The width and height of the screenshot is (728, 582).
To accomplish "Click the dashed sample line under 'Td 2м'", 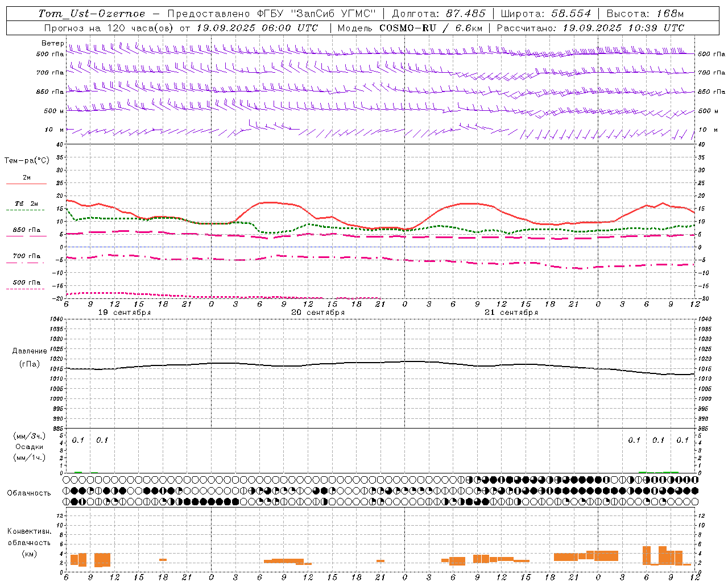I will click(x=25, y=210).
